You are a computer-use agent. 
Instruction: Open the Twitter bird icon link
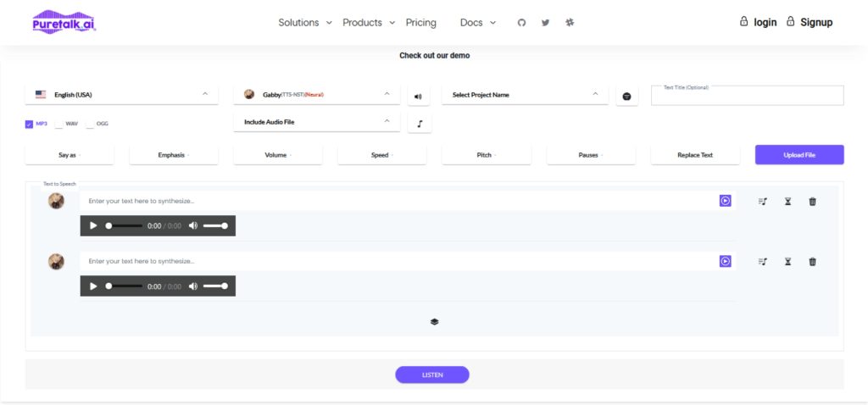tap(545, 23)
